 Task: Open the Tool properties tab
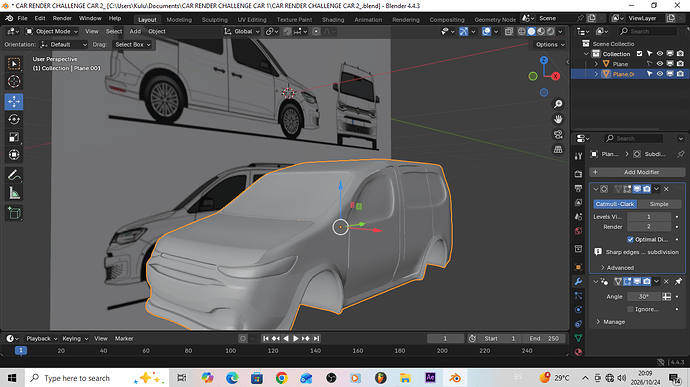(578, 156)
